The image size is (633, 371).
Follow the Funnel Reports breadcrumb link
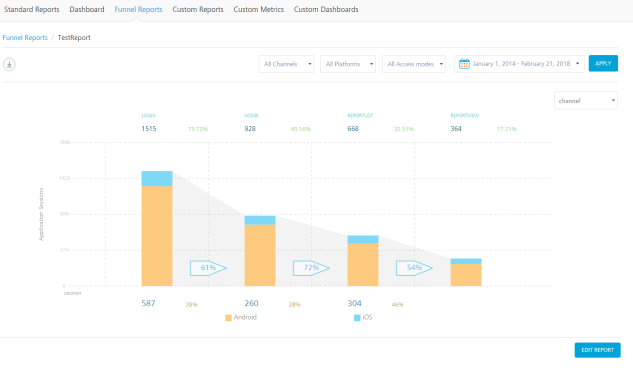25,38
